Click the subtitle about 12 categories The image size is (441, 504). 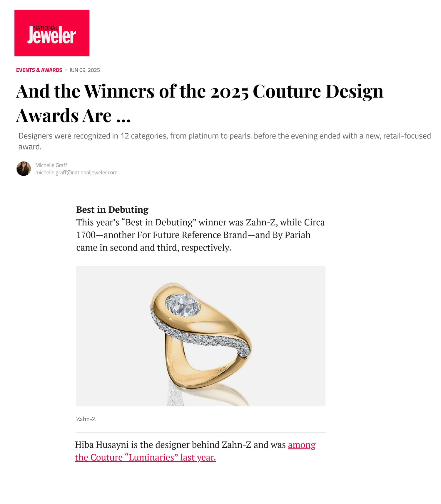pos(225,141)
